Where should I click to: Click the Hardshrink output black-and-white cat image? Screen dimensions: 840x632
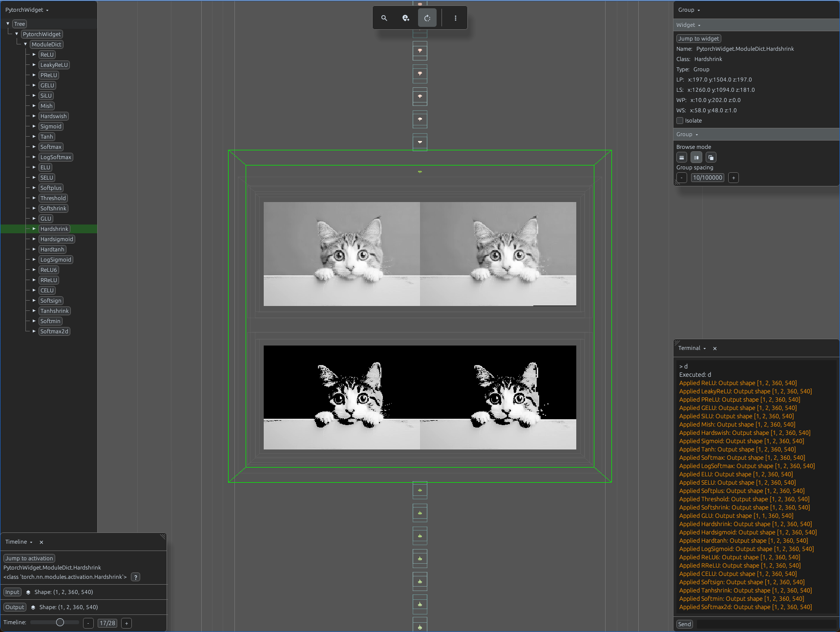(x=420, y=397)
